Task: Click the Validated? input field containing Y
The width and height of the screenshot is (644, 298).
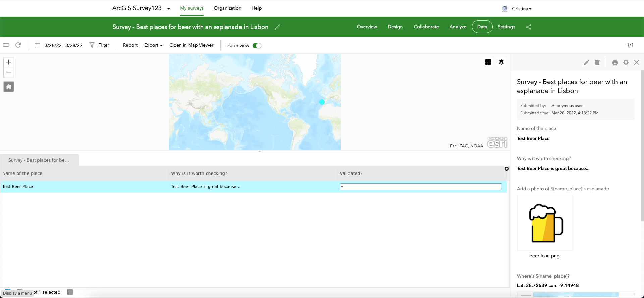Action: [421, 187]
